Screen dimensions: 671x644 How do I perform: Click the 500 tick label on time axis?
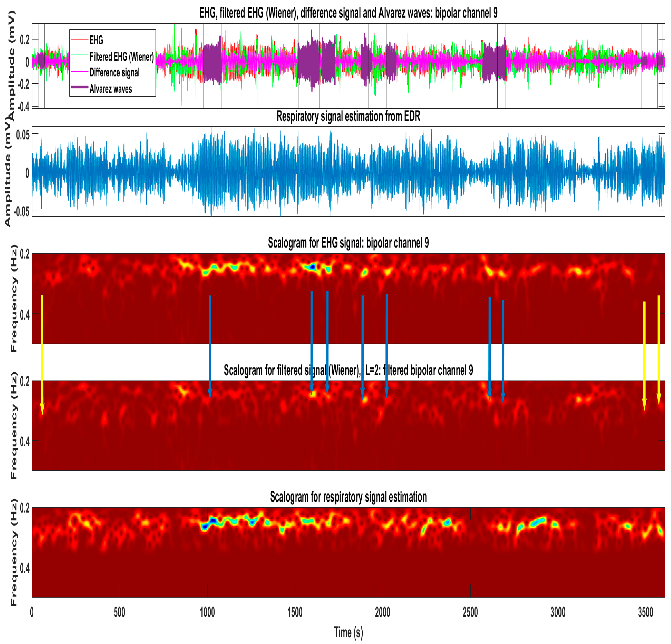[119, 612]
